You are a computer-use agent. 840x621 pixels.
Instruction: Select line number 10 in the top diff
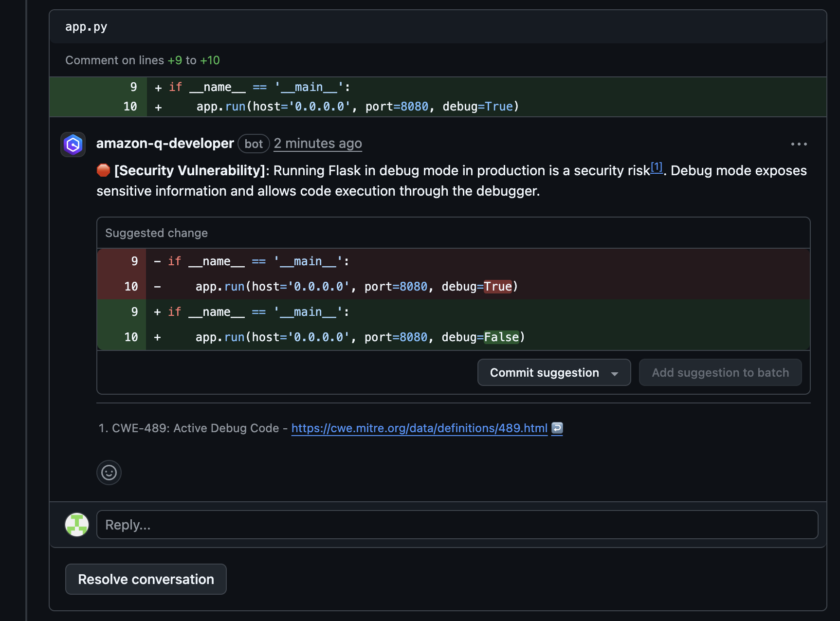[x=130, y=107]
